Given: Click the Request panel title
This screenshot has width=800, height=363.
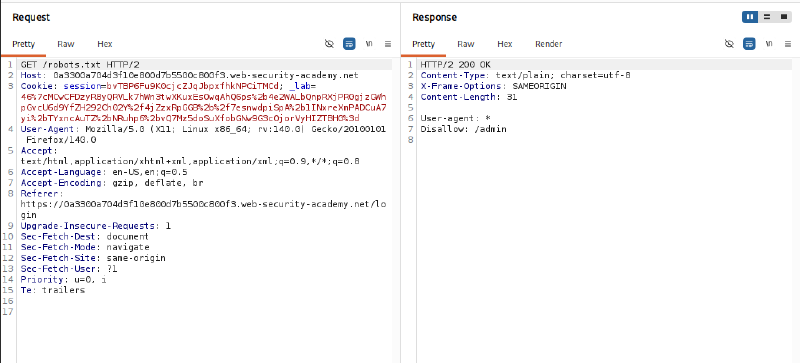Looking at the screenshot, I should point(31,17).
